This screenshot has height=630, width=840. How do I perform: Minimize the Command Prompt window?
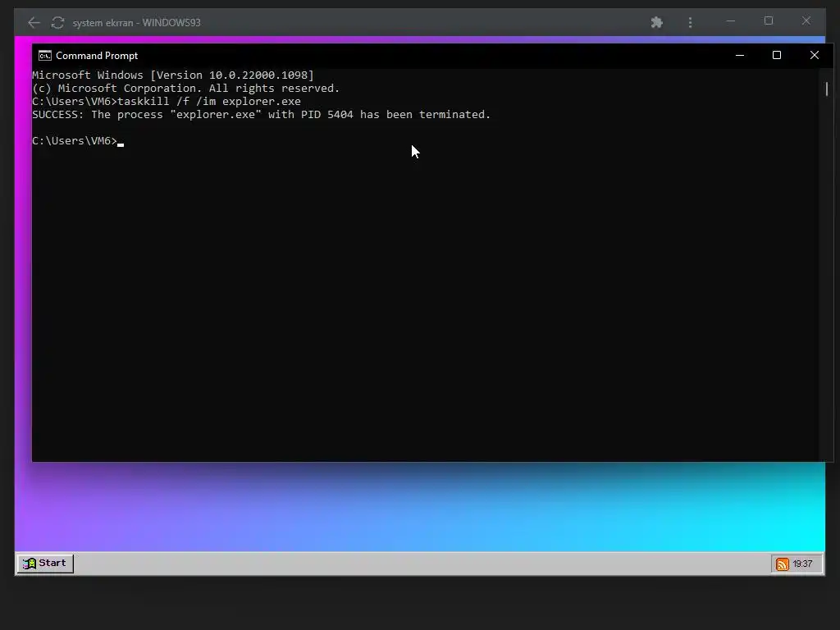pyautogui.click(x=740, y=55)
